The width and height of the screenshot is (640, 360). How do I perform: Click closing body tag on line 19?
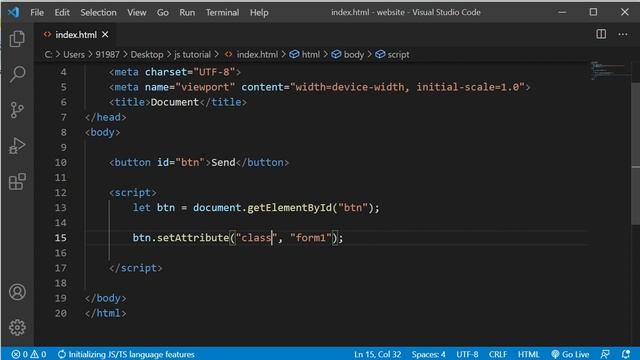pyautogui.click(x=105, y=298)
